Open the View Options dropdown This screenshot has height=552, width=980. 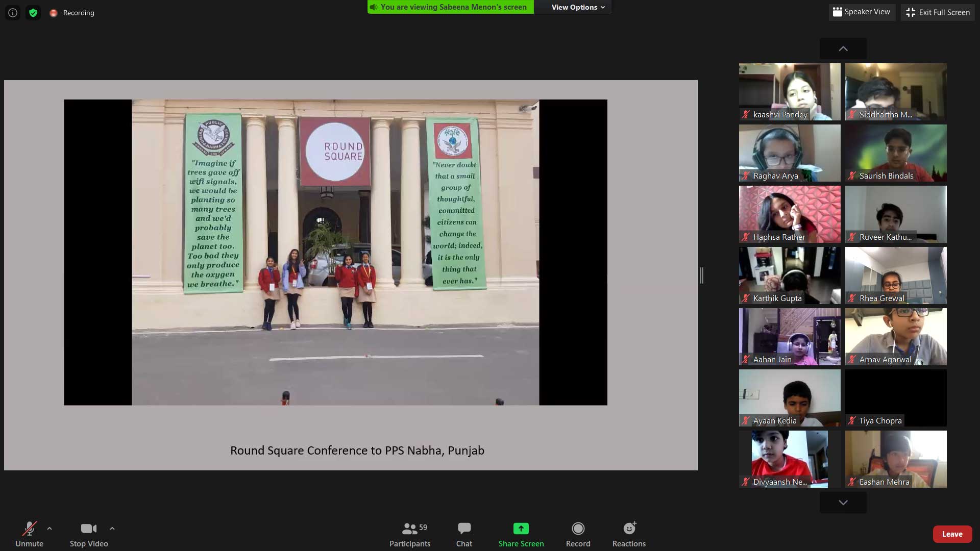point(578,7)
